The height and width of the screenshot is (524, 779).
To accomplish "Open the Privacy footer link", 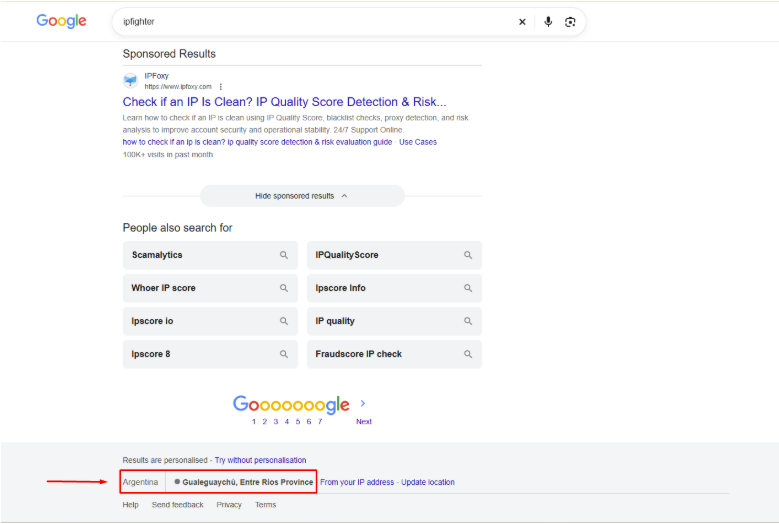I will tap(229, 505).
